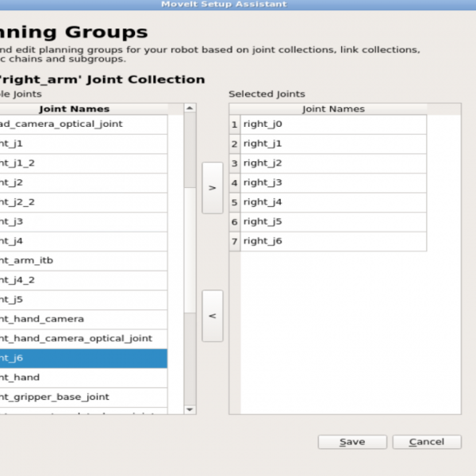The height and width of the screenshot is (476, 476).
Task: Select the _j4 row in available joints
Action: coord(83,241)
